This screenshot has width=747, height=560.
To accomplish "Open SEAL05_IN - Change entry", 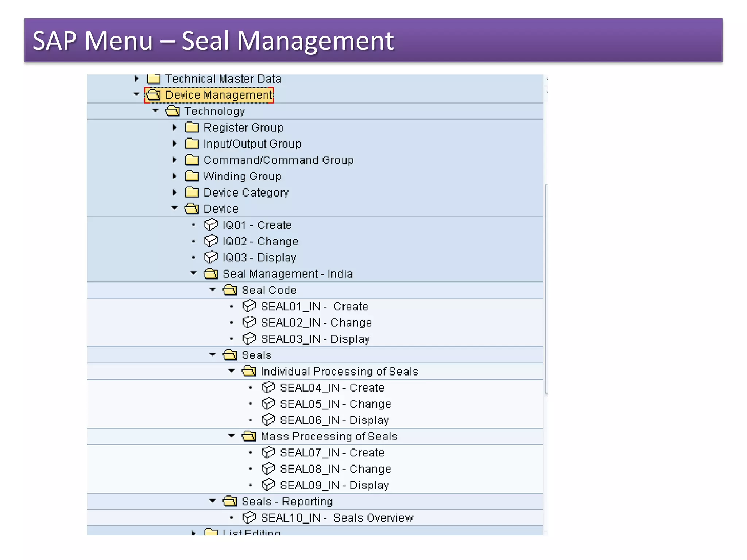I will [335, 404].
